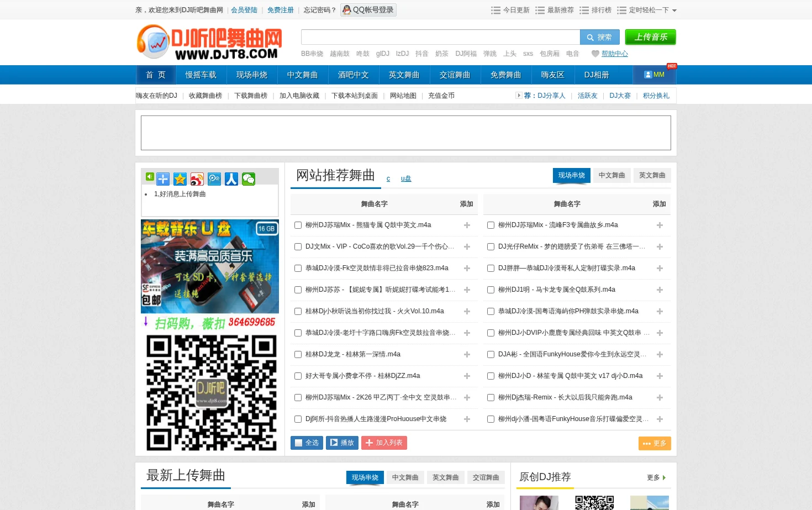Image resolution: width=812 pixels, height=510 pixels.
Task: Add 柳州DJ1明 马卡龙专属 track with plus icon
Action: pyautogui.click(x=660, y=290)
